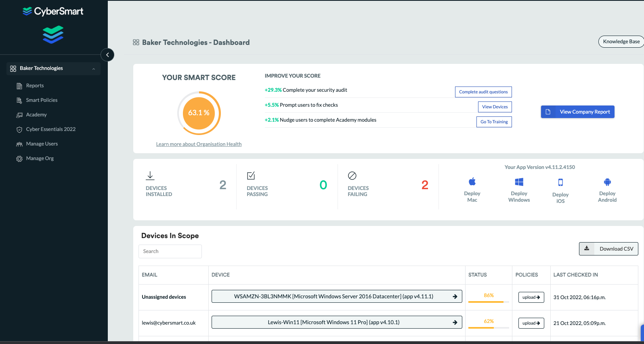Click the 31 Oct 2022, 06:16p.m. timestamp
644x344 pixels.
579,298
